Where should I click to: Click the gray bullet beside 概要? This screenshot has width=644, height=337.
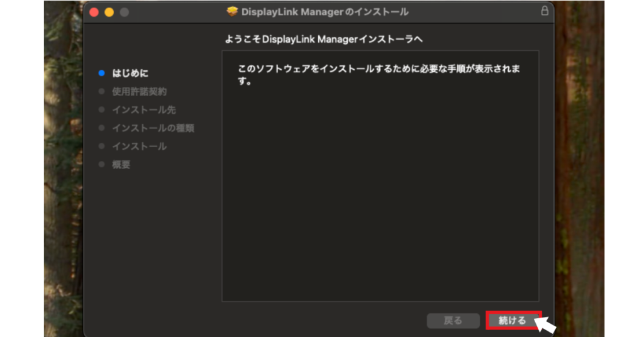click(x=101, y=165)
